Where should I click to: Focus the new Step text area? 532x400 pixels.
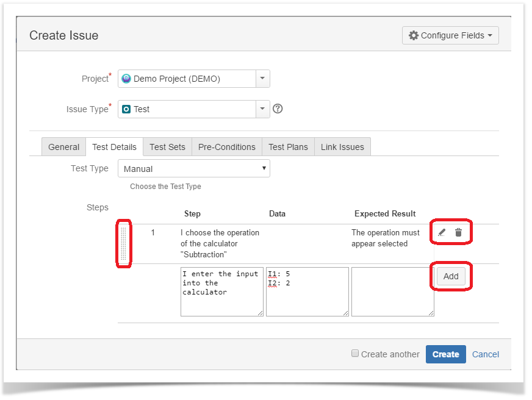click(x=222, y=292)
